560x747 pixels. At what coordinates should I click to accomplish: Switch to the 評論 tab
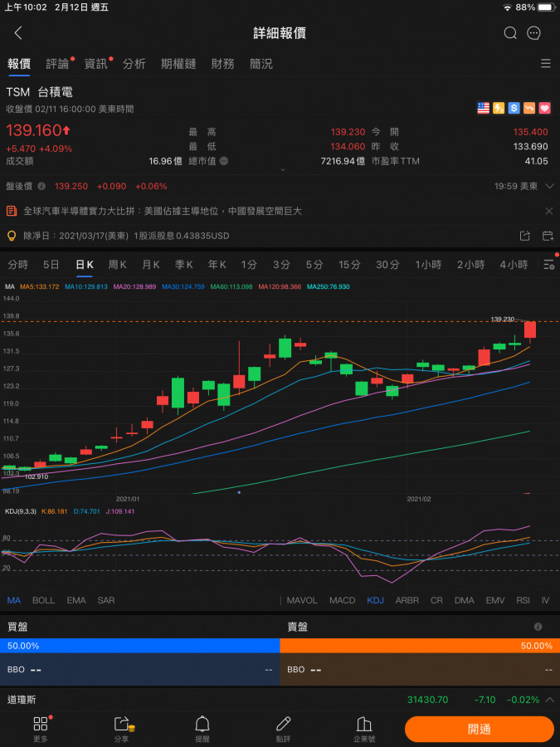tap(57, 64)
